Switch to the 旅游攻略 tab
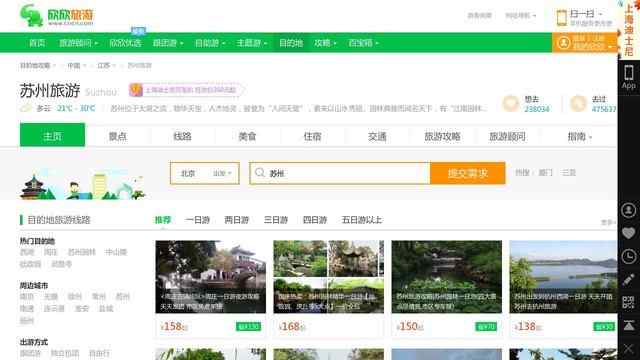The width and height of the screenshot is (640, 360). (x=442, y=136)
